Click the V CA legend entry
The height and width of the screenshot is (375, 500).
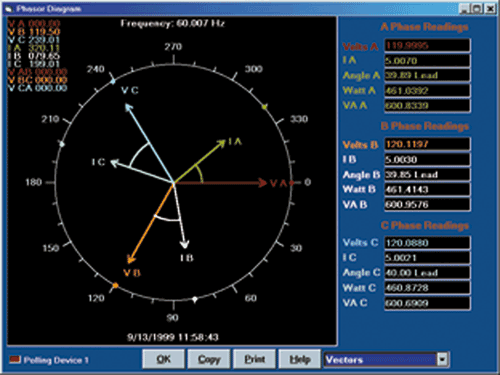pos(38,88)
